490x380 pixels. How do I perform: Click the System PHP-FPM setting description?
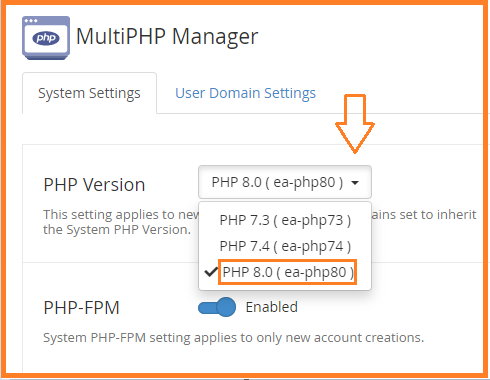(x=233, y=338)
